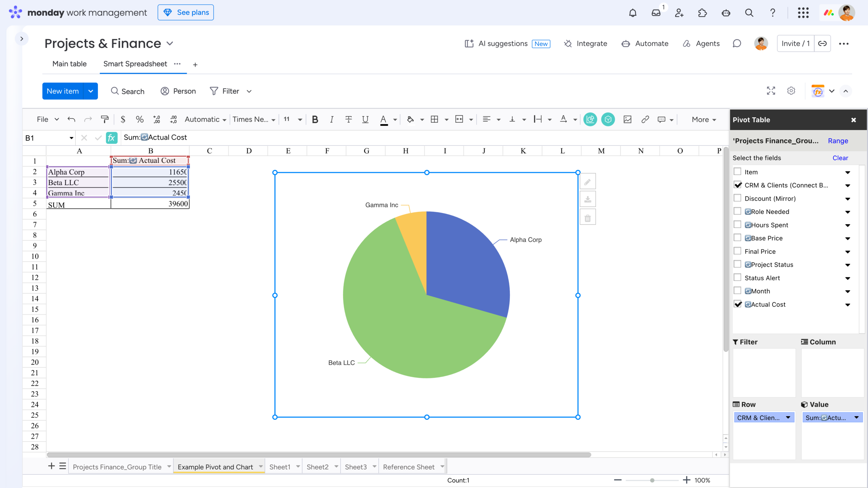Image resolution: width=868 pixels, height=488 pixels.
Task: Open the Times New Roman font dropdown
Action: 254,119
